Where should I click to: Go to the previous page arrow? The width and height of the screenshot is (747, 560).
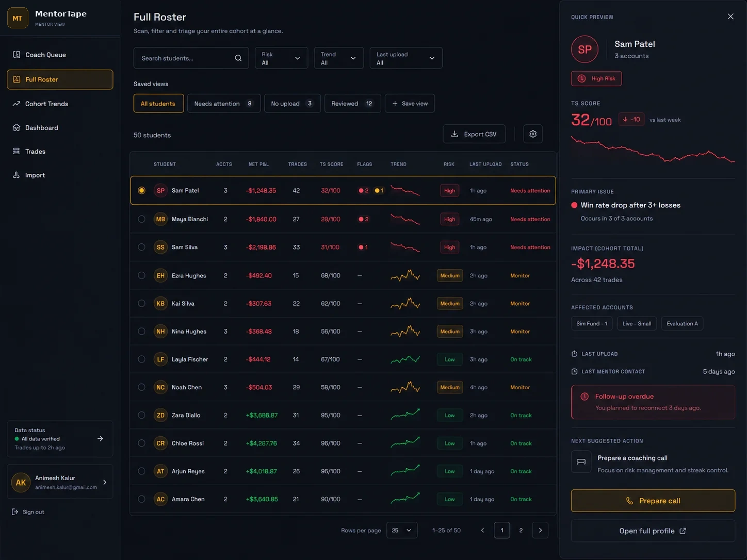click(x=483, y=530)
